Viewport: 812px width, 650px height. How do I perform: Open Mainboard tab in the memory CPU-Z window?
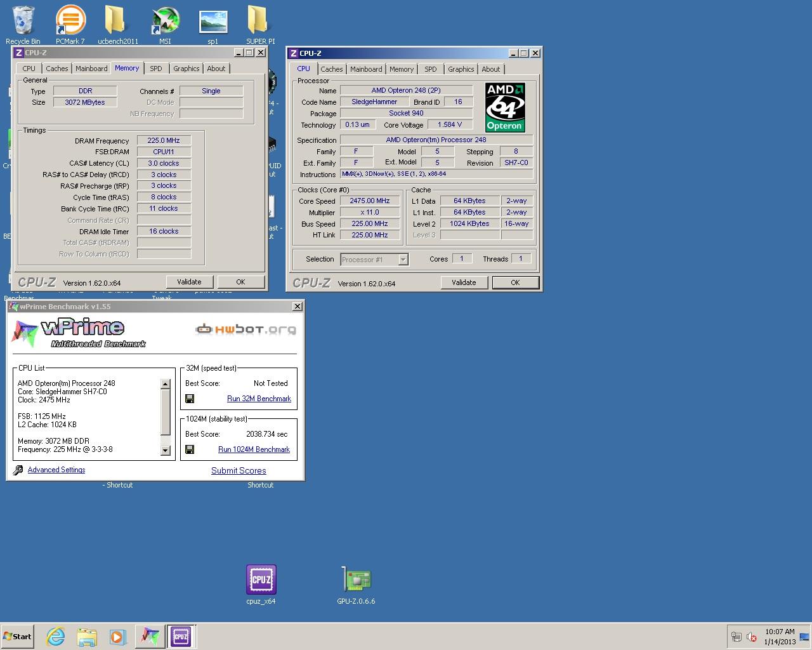click(x=91, y=69)
